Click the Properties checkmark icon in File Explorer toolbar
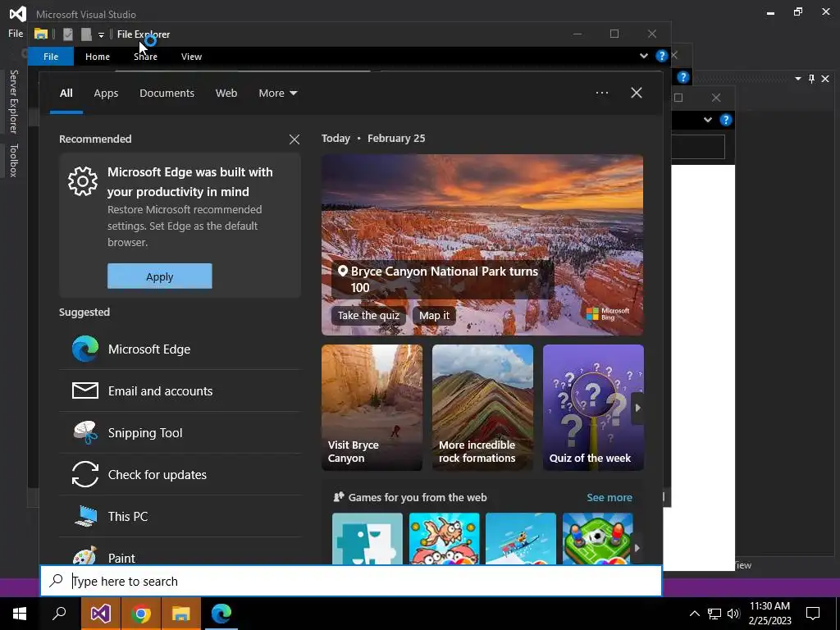 click(x=67, y=34)
